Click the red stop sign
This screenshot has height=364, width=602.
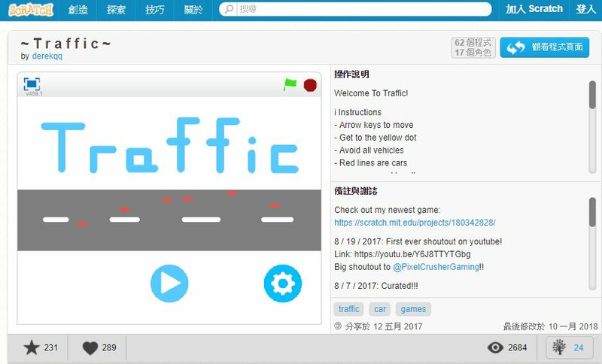tap(310, 85)
